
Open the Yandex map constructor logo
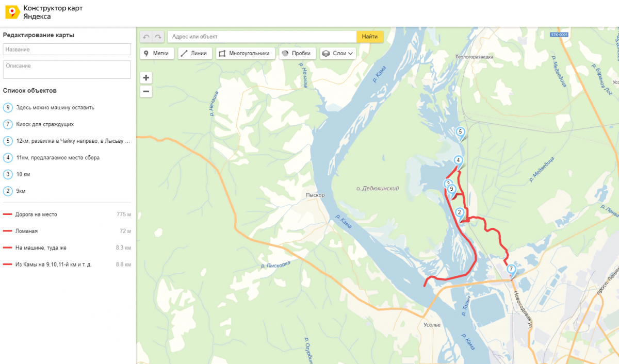tap(44, 13)
